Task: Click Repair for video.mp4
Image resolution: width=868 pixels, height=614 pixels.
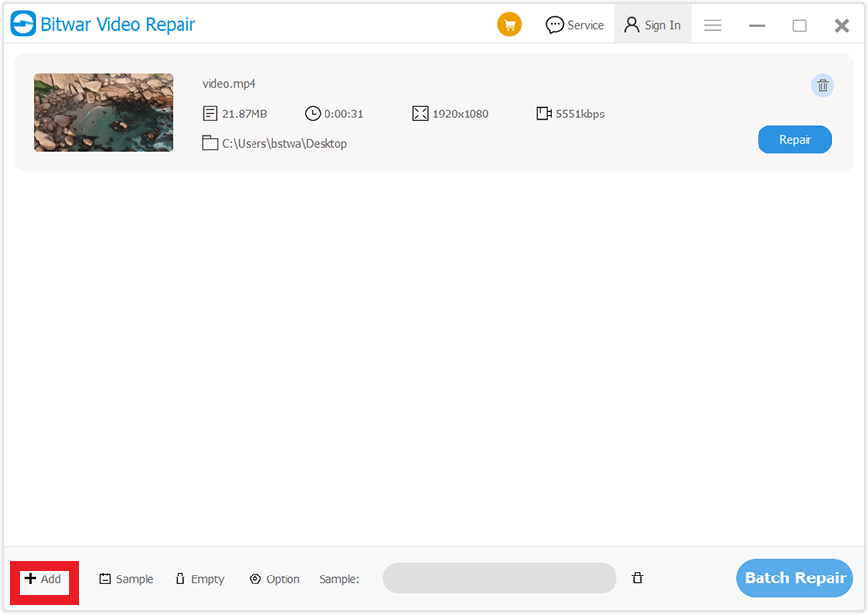Action: [794, 139]
